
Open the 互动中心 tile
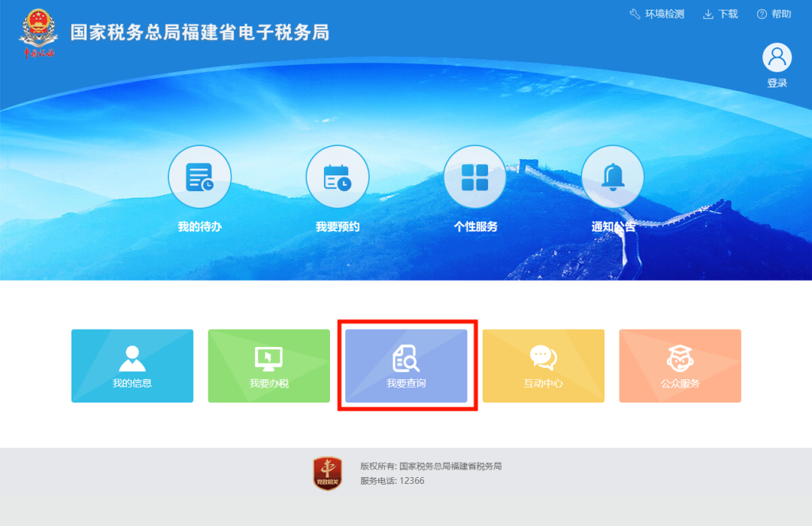pyautogui.click(x=544, y=366)
